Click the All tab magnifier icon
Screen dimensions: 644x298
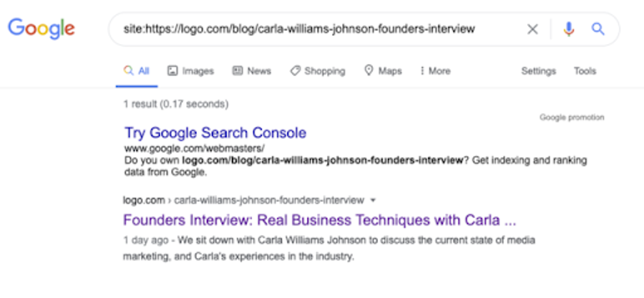pyautogui.click(x=129, y=71)
